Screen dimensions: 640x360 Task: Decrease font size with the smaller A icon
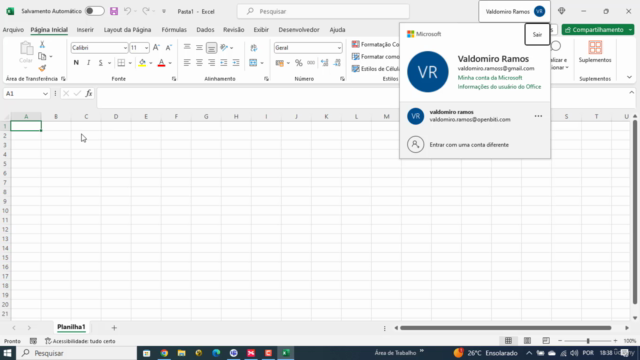pyautogui.click(x=169, y=48)
